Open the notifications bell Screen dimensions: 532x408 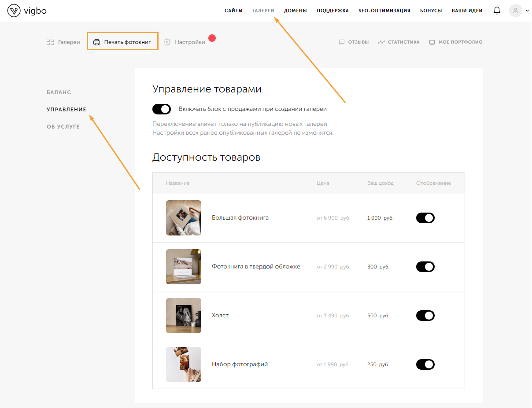coord(497,11)
